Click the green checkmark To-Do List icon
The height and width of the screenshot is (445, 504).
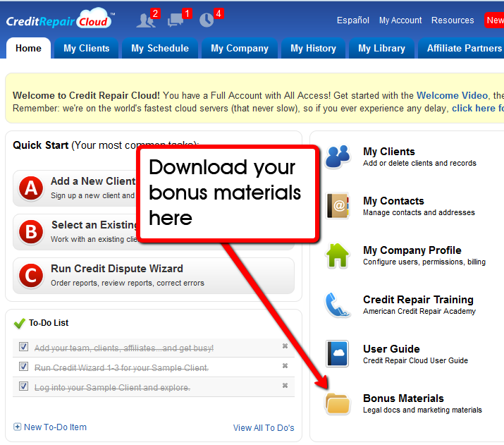[x=19, y=323]
